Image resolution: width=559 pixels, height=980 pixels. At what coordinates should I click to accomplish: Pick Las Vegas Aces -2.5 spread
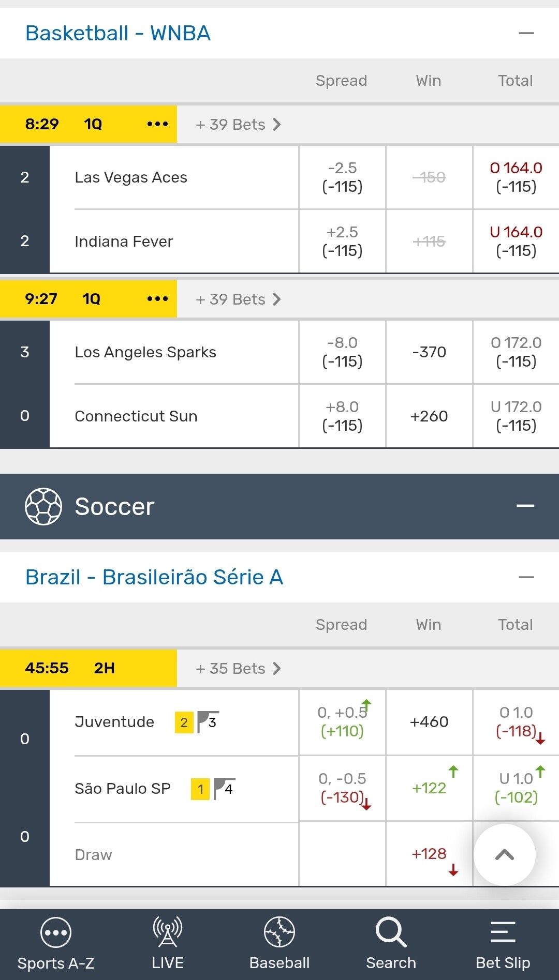point(342,177)
